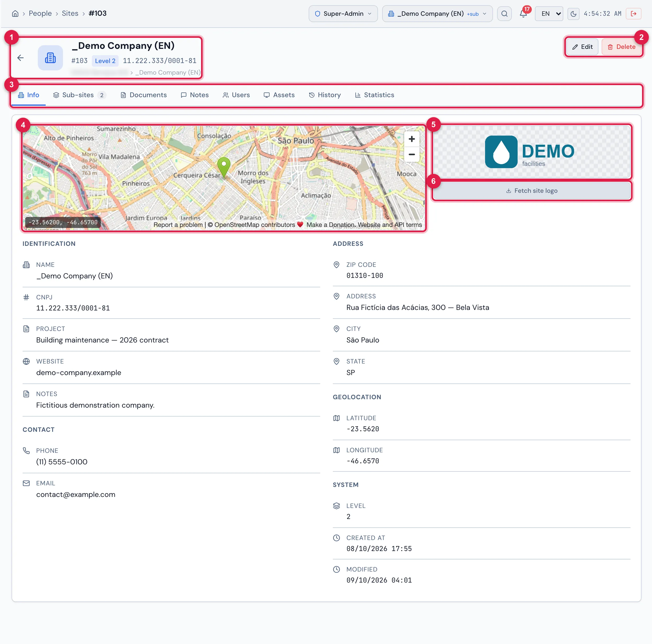Click the Sites breadcrumb link
The width and height of the screenshot is (652, 644).
coord(70,13)
